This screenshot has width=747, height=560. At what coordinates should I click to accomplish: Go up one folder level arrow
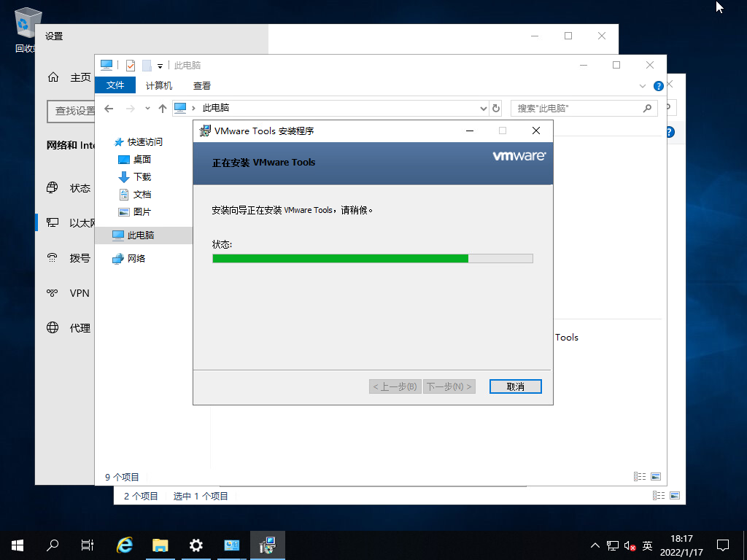(163, 109)
